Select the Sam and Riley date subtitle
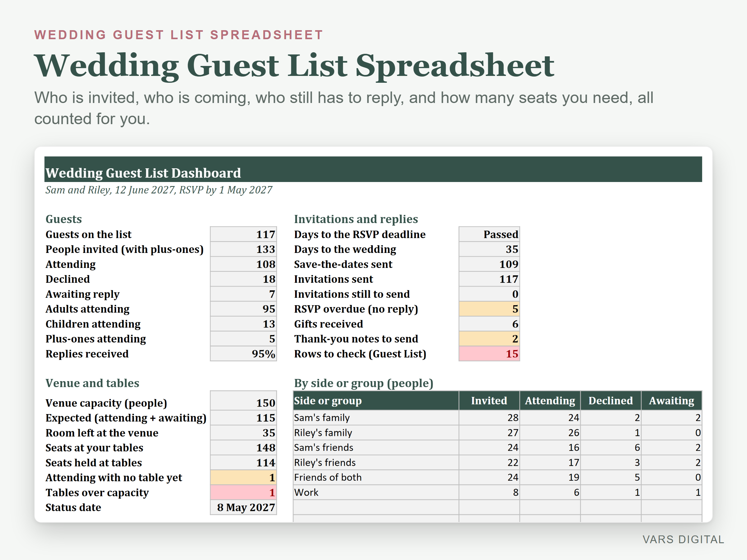 pyautogui.click(x=159, y=190)
